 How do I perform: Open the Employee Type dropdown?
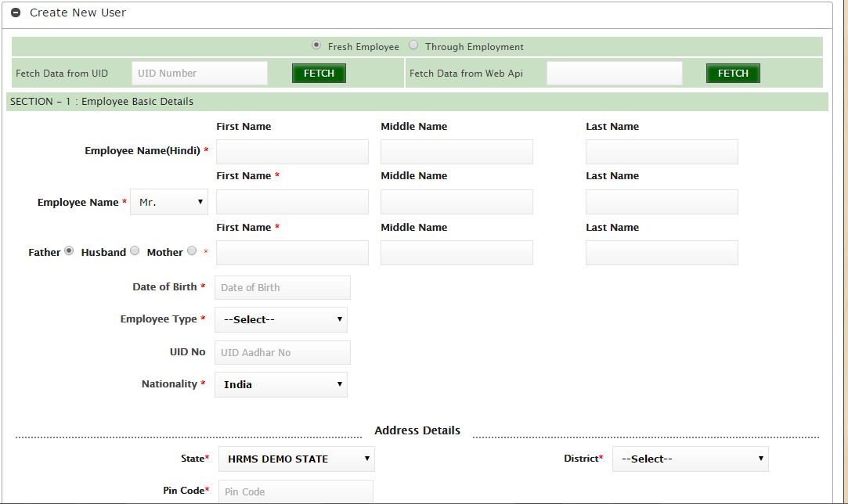tap(281, 319)
